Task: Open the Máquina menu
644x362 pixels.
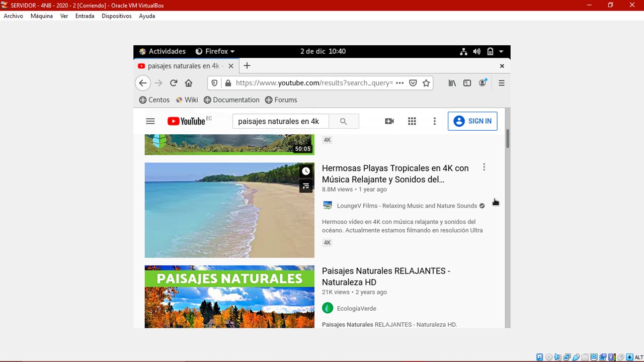Action: 42,16
